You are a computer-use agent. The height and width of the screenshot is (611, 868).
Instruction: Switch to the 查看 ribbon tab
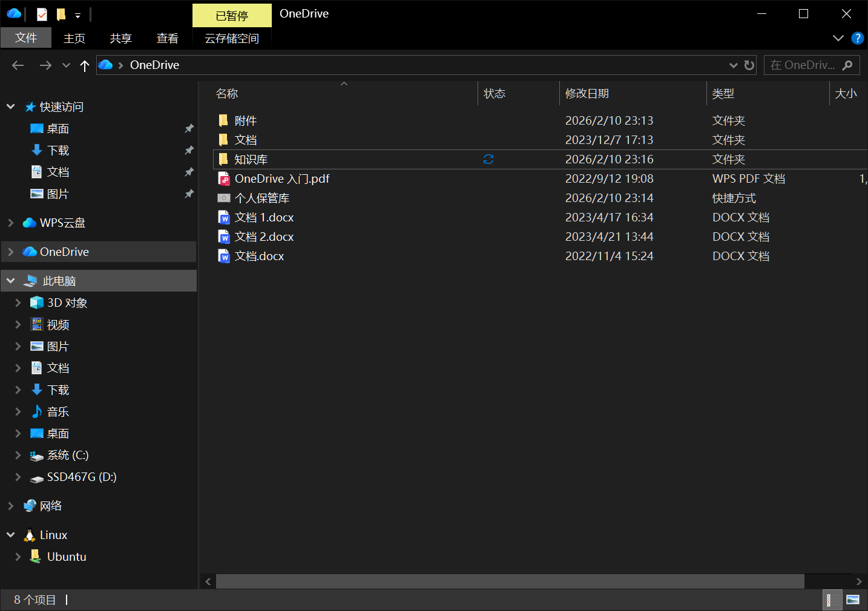[168, 38]
